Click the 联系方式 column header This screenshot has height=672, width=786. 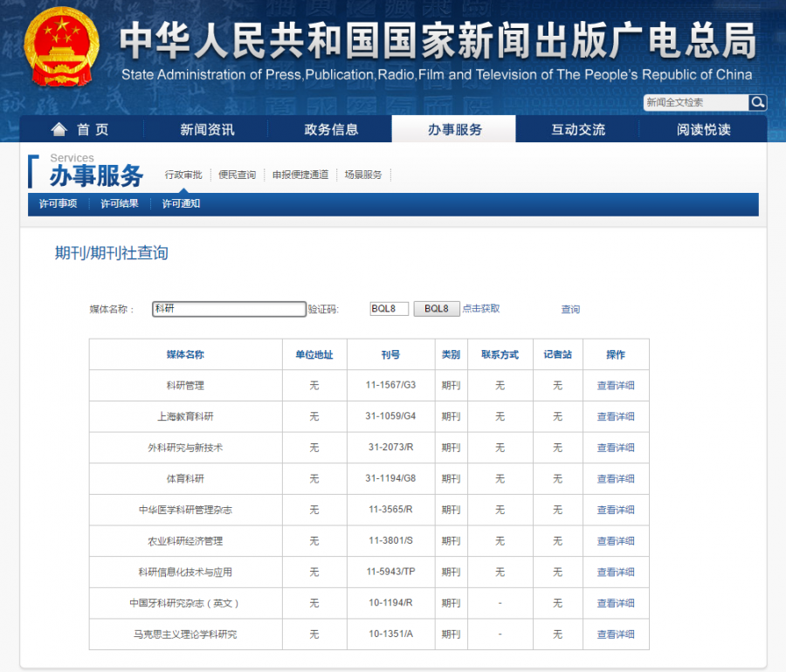(x=500, y=354)
